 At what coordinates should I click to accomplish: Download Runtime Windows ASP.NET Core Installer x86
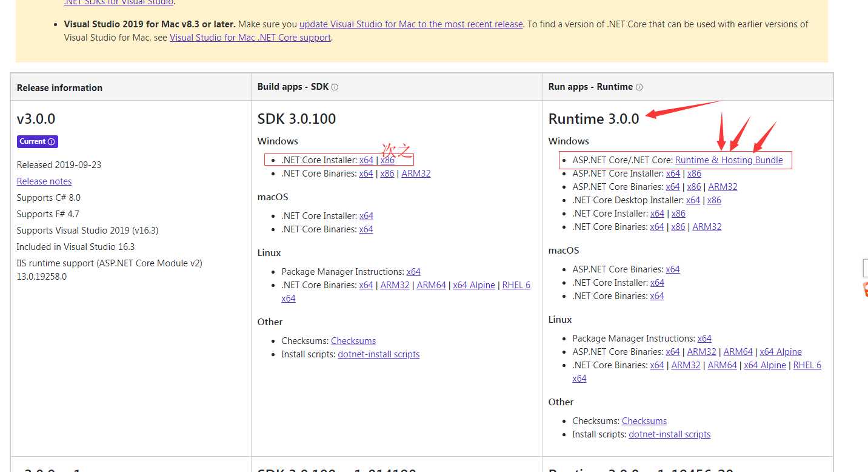point(694,174)
